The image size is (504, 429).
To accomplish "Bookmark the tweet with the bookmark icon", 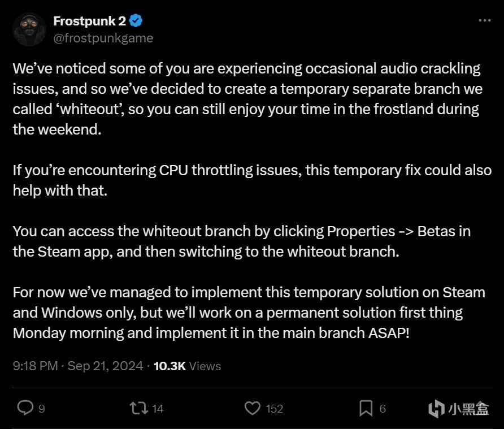I will (366, 408).
